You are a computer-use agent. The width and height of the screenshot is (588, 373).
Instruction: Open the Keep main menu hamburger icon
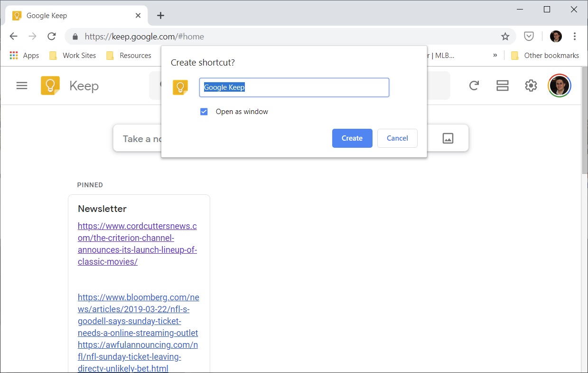(22, 86)
